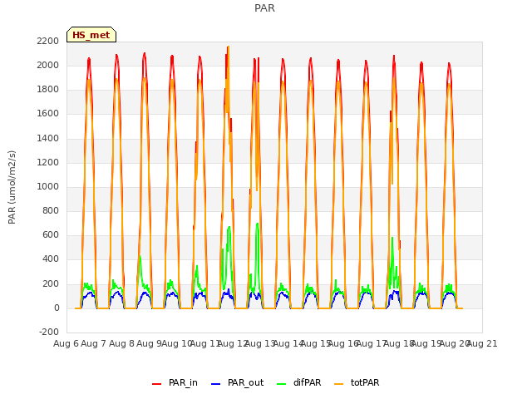Click the green difPAR peak on Aug 13
The height and width of the screenshot is (399, 532).
tap(258, 224)
